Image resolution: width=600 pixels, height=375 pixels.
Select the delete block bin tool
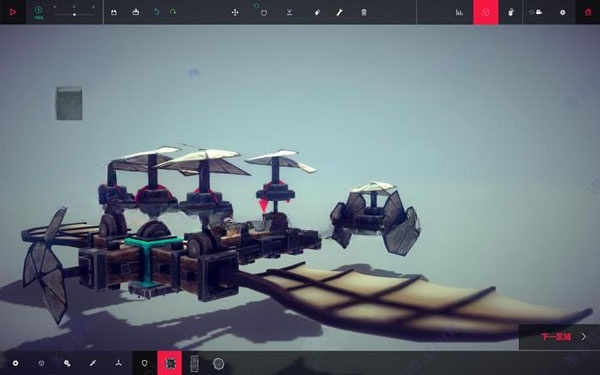(364, 12)
